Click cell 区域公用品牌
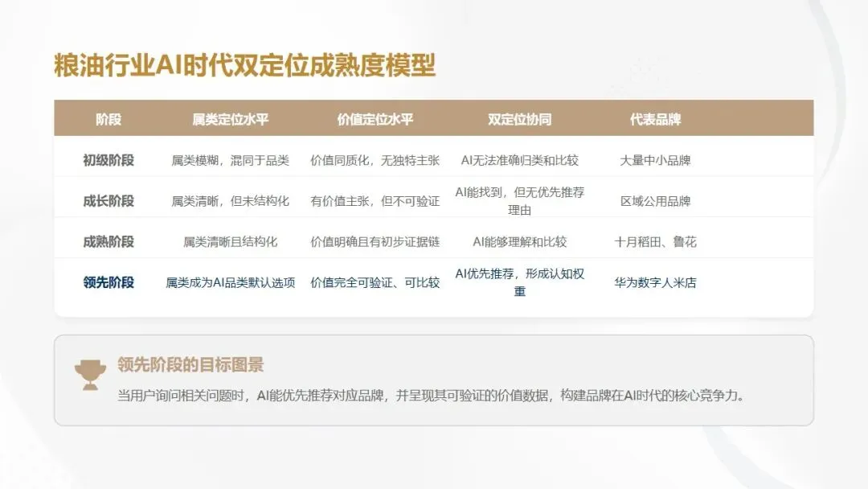 [x=656, y=201]
